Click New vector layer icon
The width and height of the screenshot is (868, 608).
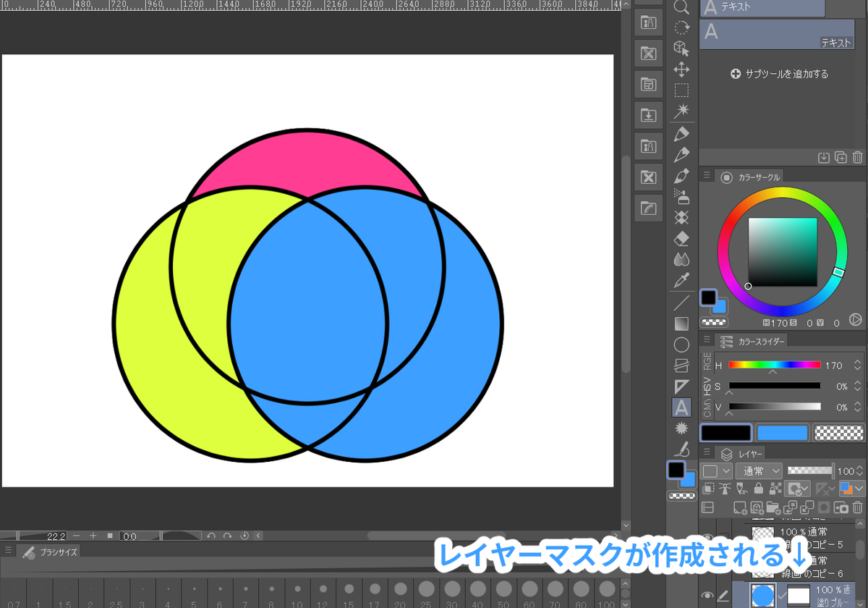(757, 507)
